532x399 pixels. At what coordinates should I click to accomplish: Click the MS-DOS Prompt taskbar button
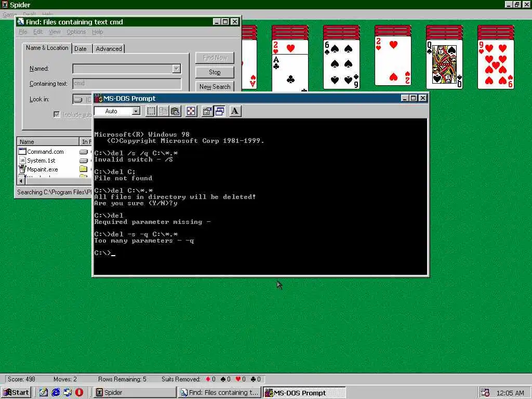304,393
